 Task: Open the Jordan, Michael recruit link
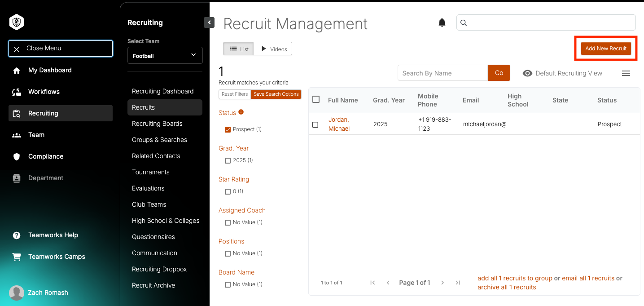339,124
